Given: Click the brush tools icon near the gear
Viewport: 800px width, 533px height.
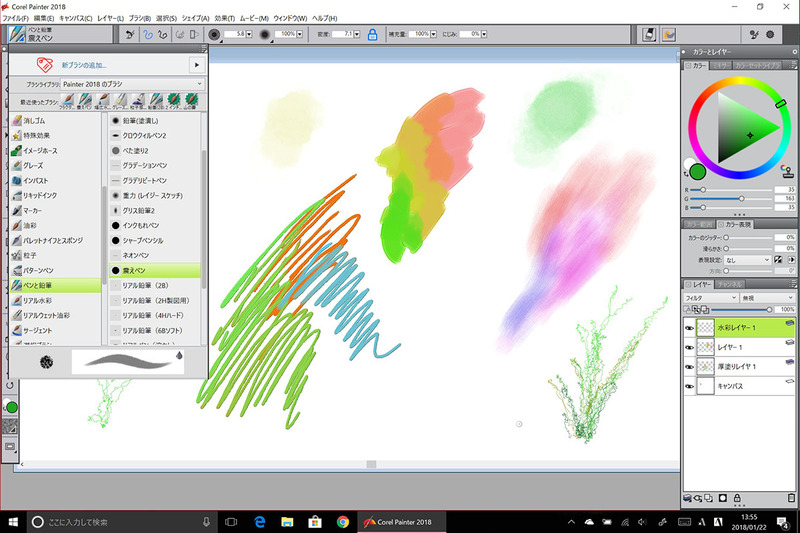Looking at the screenshot, I should [x=754, y=34].
